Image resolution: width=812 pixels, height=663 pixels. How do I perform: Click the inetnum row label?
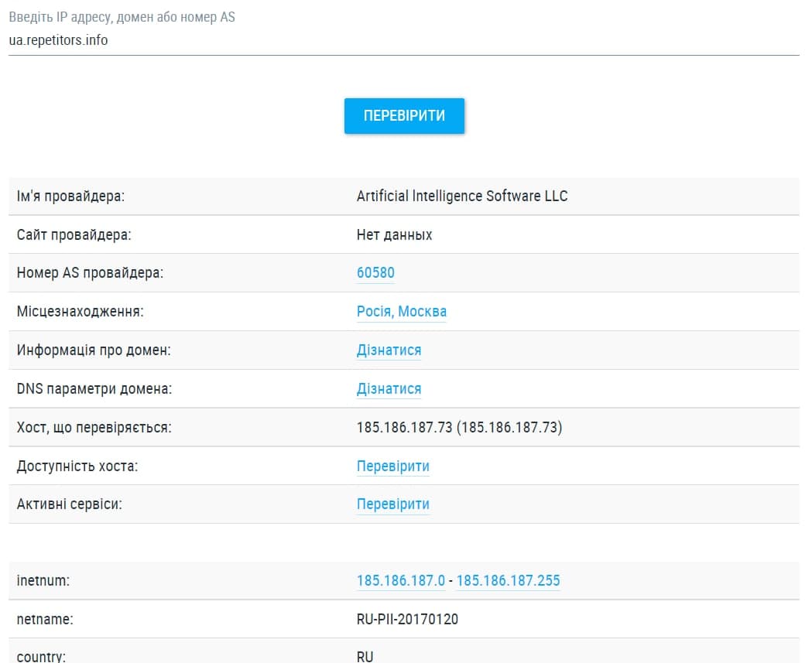click(x=43, y=580)
